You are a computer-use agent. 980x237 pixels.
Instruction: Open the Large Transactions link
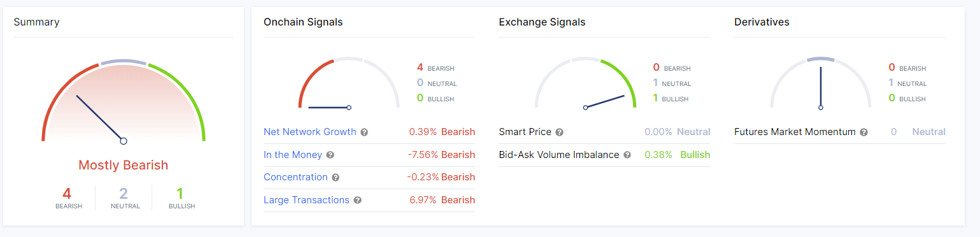(306, 200)
